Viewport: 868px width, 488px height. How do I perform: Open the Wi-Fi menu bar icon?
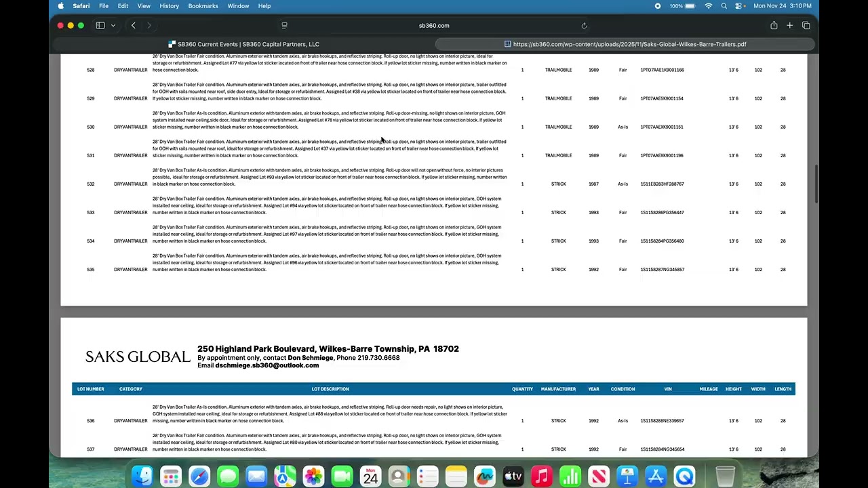(709, 6)
